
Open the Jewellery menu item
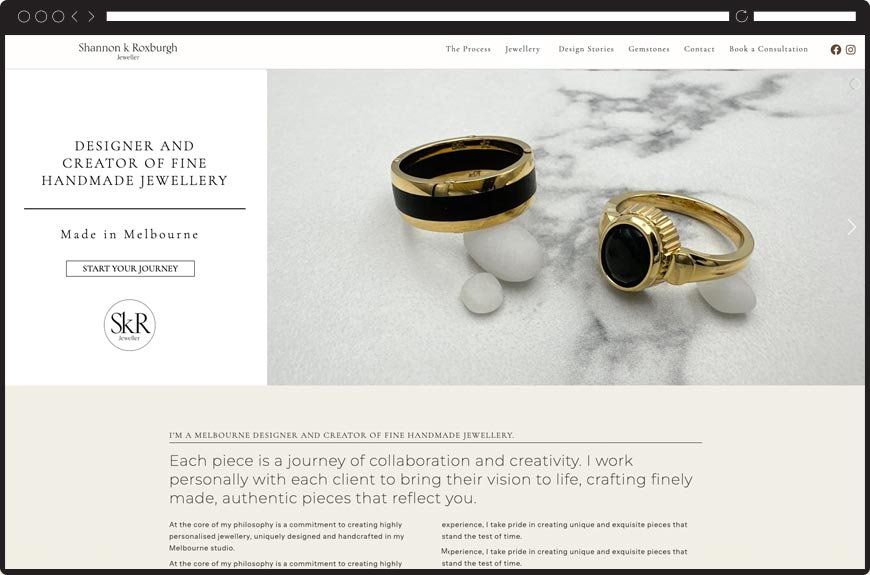point(522,49)
